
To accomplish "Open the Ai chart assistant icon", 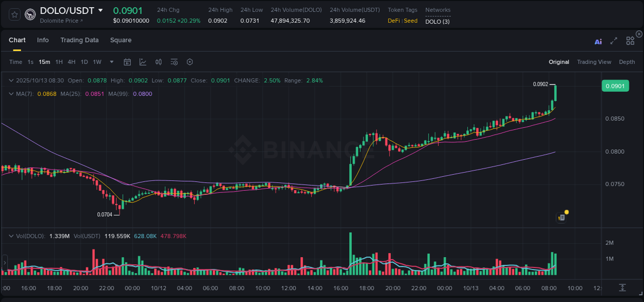I will point(598,41).
